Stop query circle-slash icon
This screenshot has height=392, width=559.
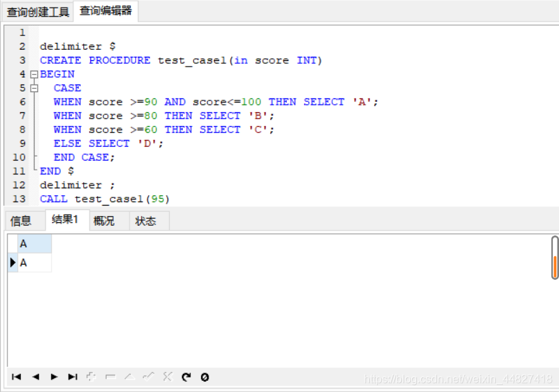click(x=204, y=377)
